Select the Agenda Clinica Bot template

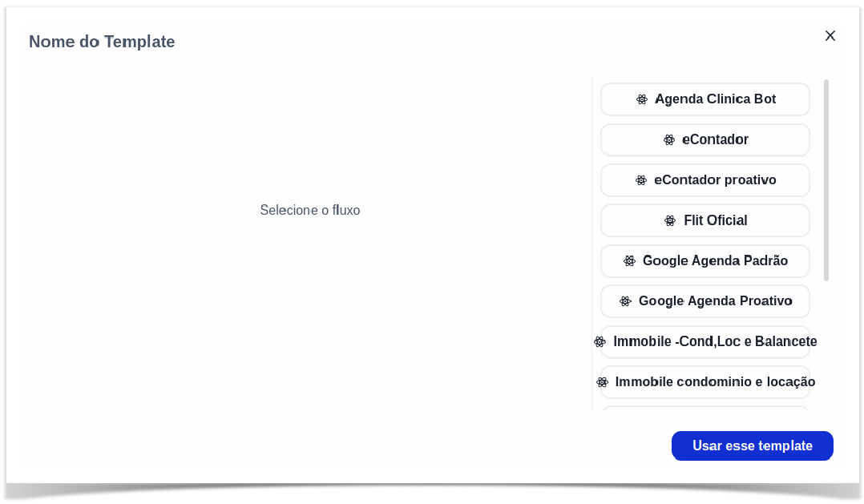[705, 99]
